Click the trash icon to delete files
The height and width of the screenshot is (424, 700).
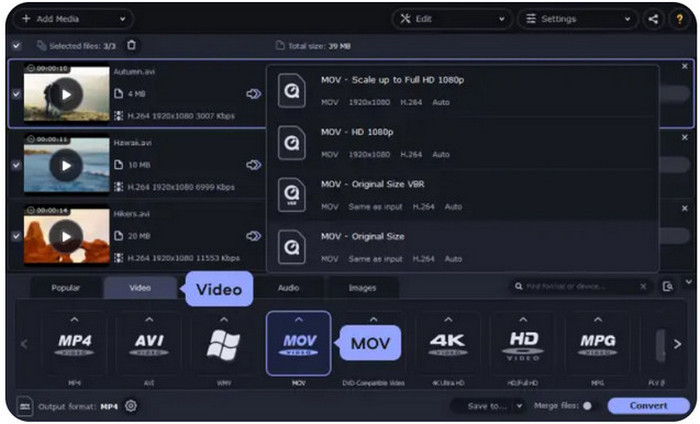(x=131, y=45)
